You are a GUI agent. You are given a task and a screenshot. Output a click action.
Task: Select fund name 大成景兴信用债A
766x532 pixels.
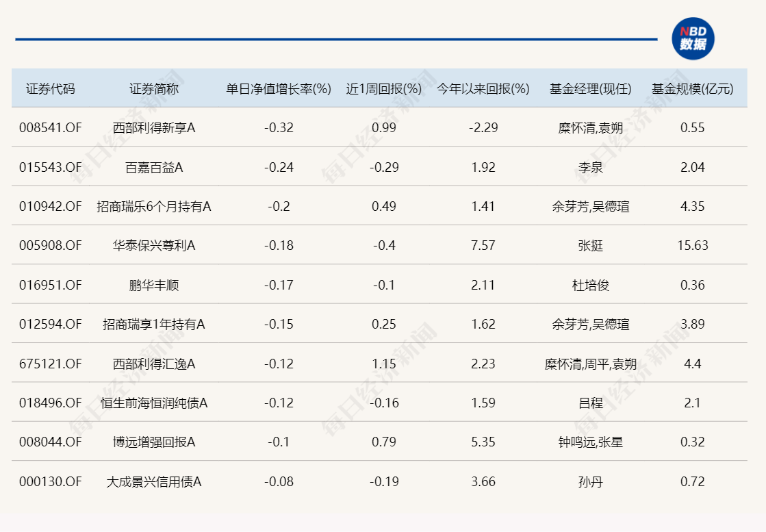click(x=154, y=482)
